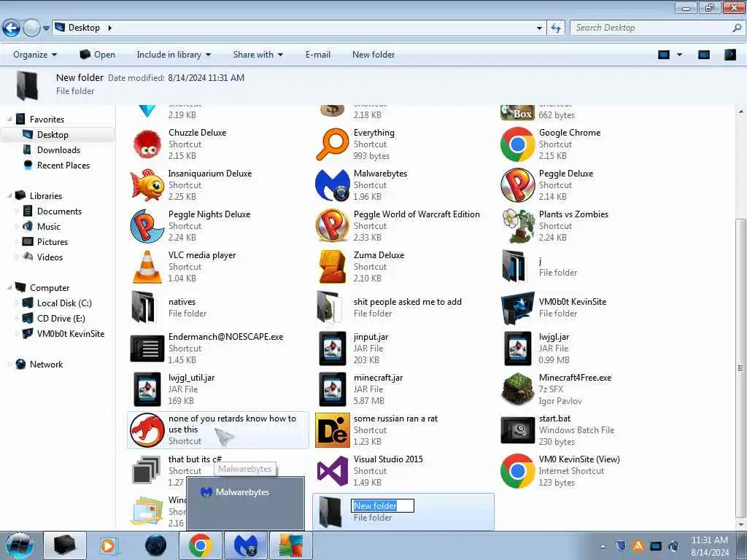Select the Peggle World of Warcraft Edition icon
The height and width of the screenshot is (560, 747).
(x=333, y=226)
